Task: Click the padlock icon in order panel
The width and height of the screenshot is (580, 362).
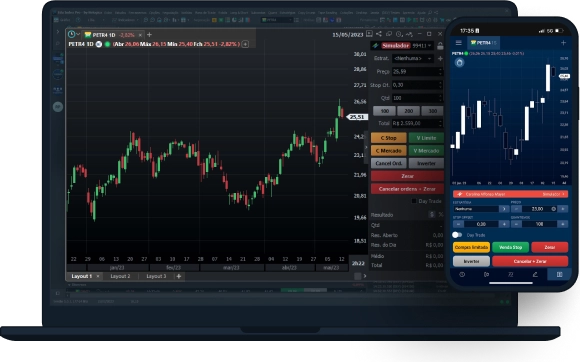Action: (440, 46)
